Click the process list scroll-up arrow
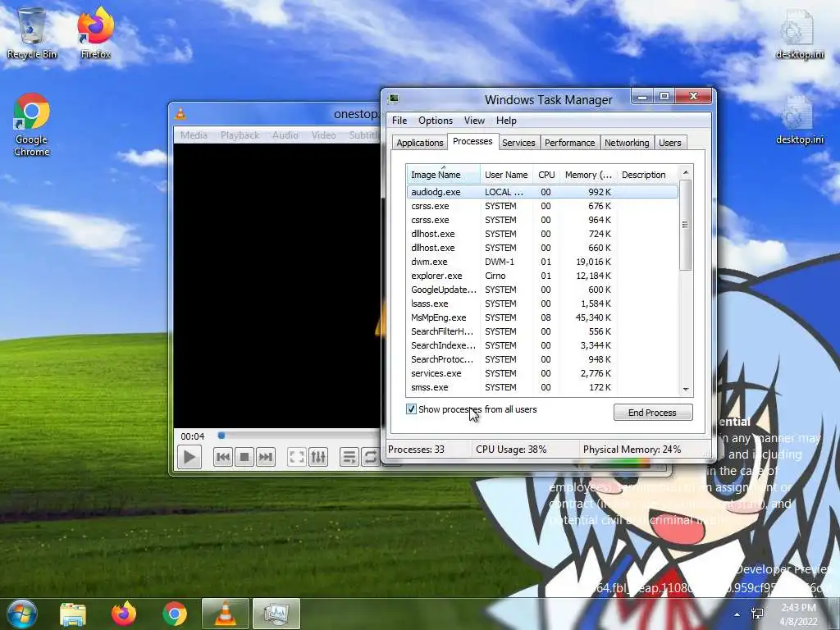The height and width of the screenshot is (630, 840). pos(685,172)
